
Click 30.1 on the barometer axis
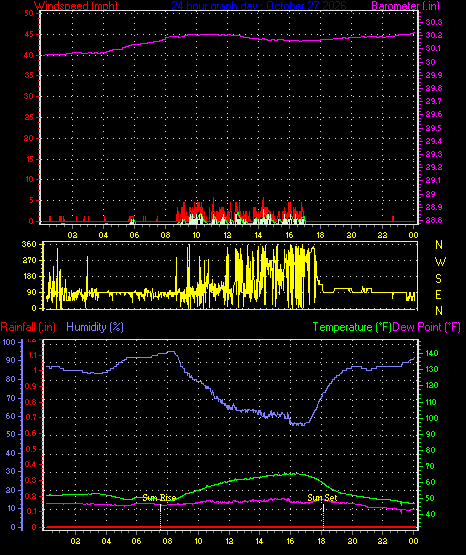433,48
